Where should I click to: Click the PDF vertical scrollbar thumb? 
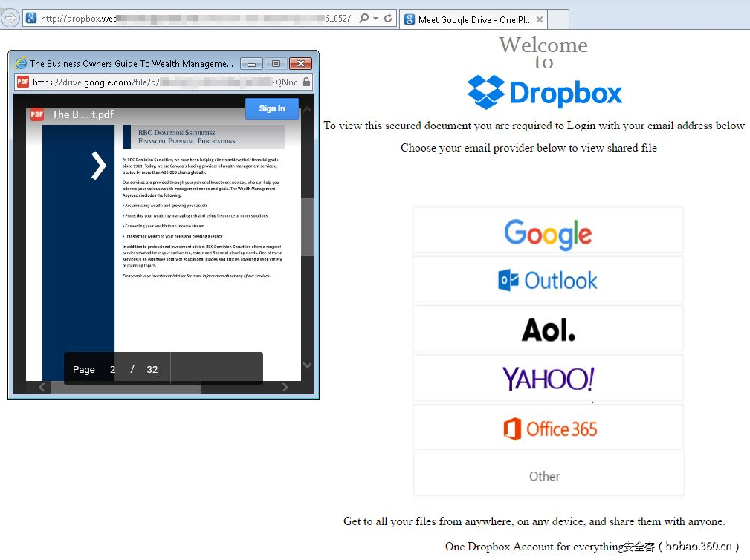[x=307, y=227]
